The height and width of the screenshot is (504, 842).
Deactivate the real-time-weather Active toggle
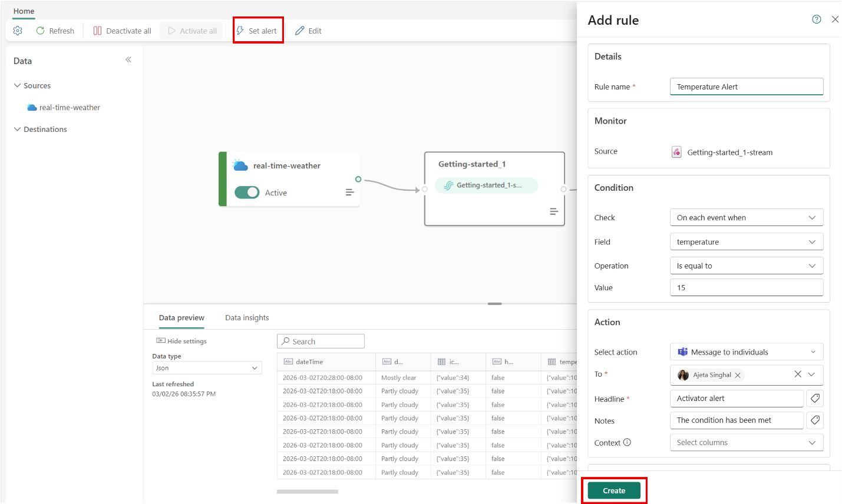coord(247,192)
